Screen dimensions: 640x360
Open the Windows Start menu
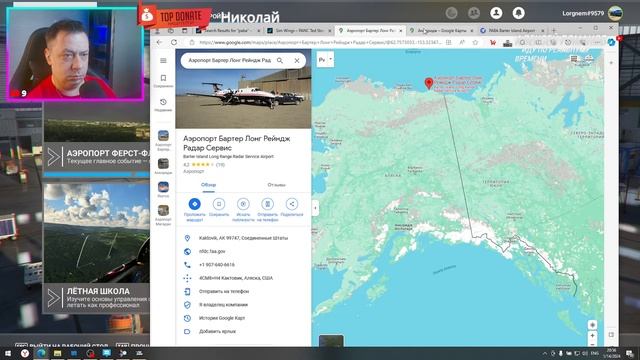click(8, 353)
